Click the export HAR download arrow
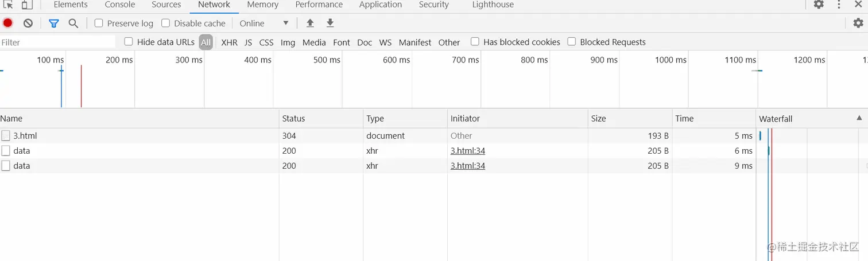The image size is (868, 261). tap(330, 23)
